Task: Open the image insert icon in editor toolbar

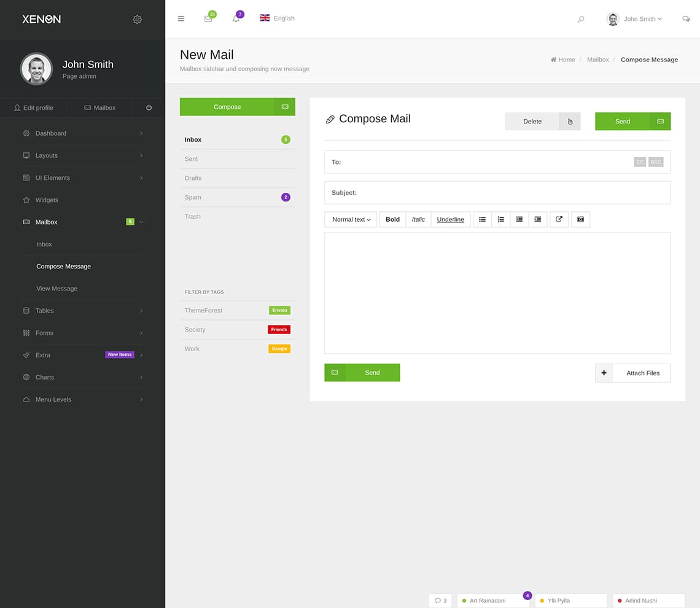Action: [580, 219]
